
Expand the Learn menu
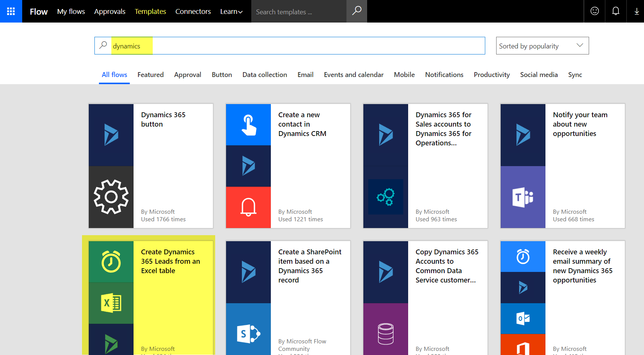[231, 12]
